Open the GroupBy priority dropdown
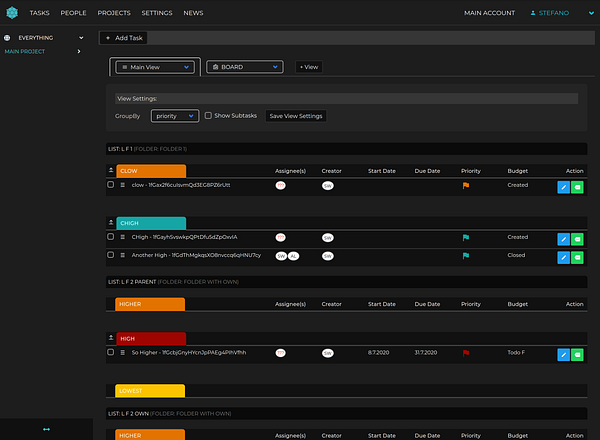This screenshot has width=600, height=440. tap(175, 116)
